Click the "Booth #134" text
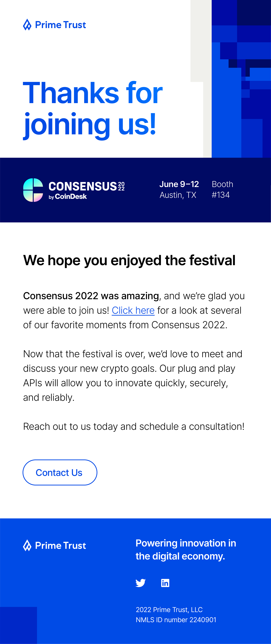Screen dimensions: 271x644 (222, 190)
